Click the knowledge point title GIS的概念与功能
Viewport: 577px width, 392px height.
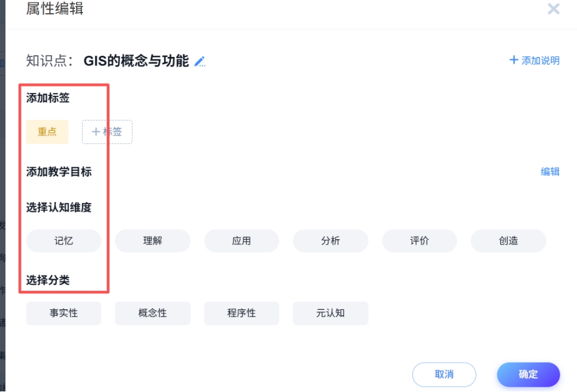pyautogui.click(x=136, y=61)
